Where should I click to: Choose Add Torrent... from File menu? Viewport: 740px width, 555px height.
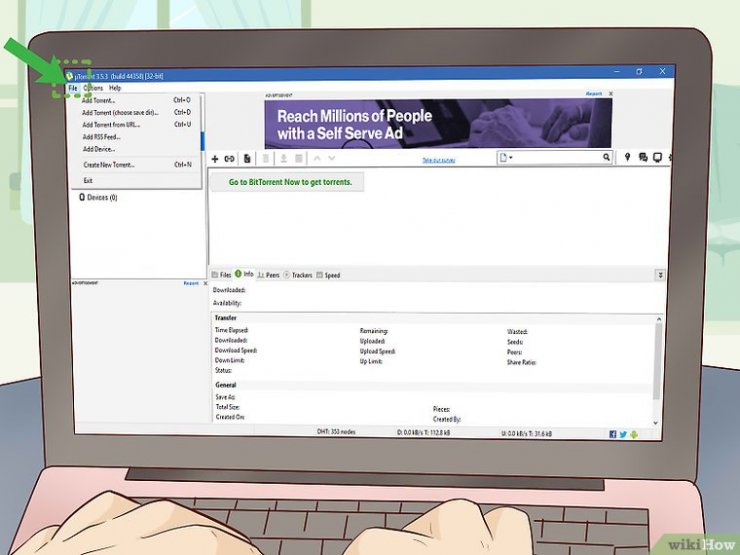[x=136, y=100]
